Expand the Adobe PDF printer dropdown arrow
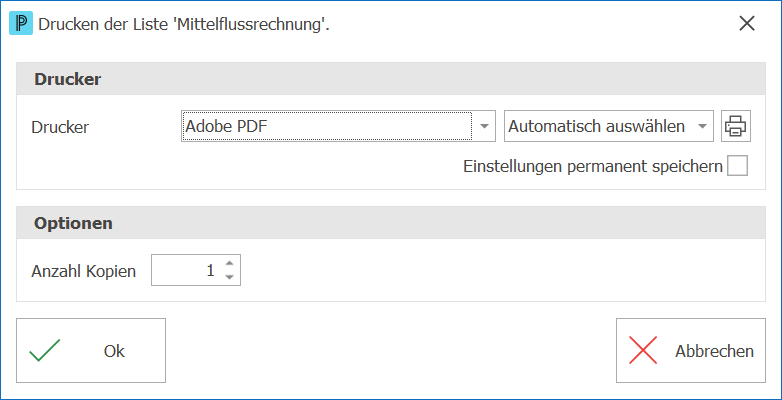 pyautogui.click(x=483, y=126)
